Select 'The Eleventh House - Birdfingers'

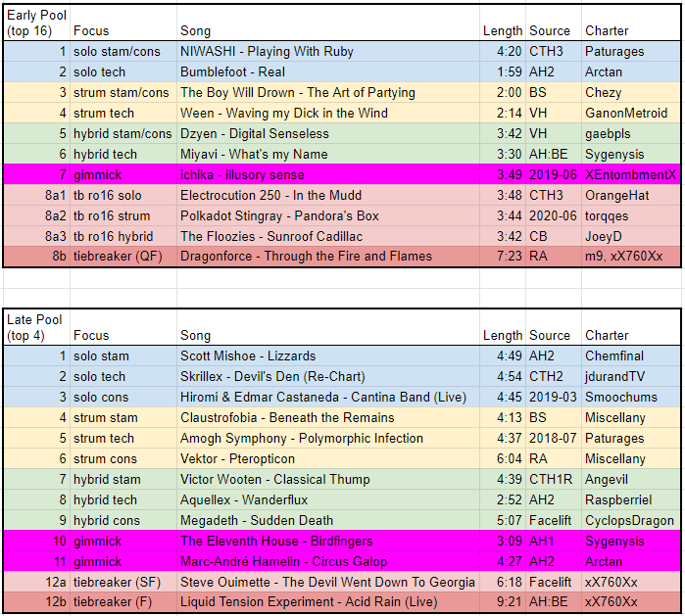[x=328, y=541]
